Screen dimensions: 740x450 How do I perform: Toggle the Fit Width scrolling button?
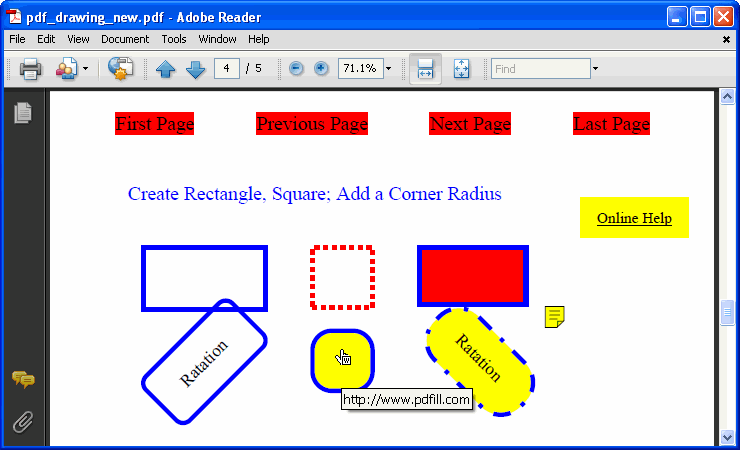(425, 69)
